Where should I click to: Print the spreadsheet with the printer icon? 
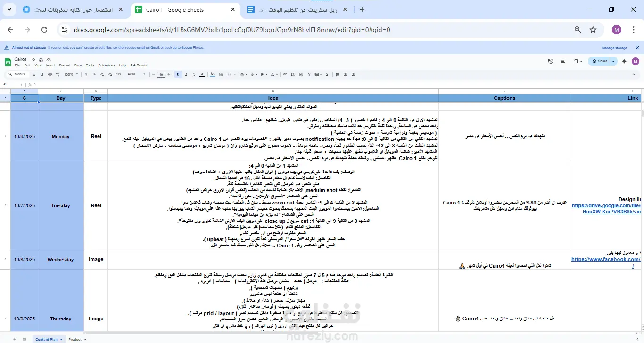(50, 74)
